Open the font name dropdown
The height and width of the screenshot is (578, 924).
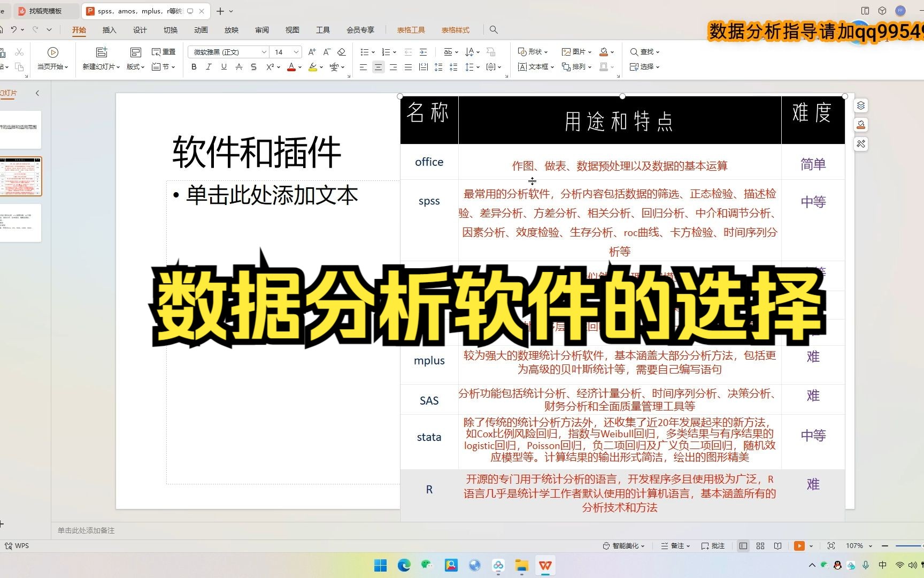264,52
